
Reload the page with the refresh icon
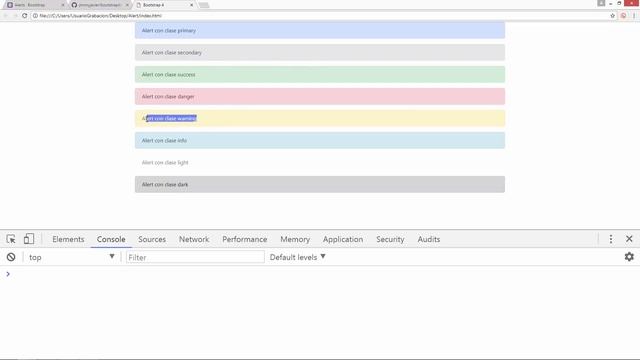(24, 16)
